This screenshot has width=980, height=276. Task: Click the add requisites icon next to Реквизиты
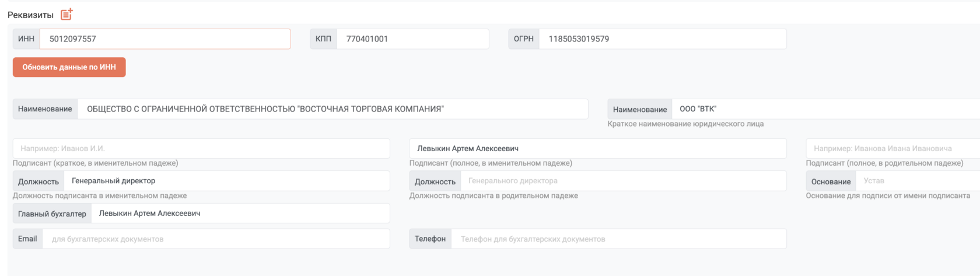pos(66,14)
